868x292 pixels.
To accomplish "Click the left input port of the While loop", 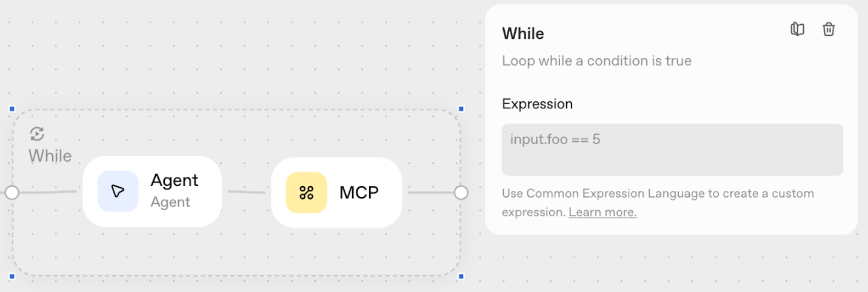I will (x=12, y=193).
